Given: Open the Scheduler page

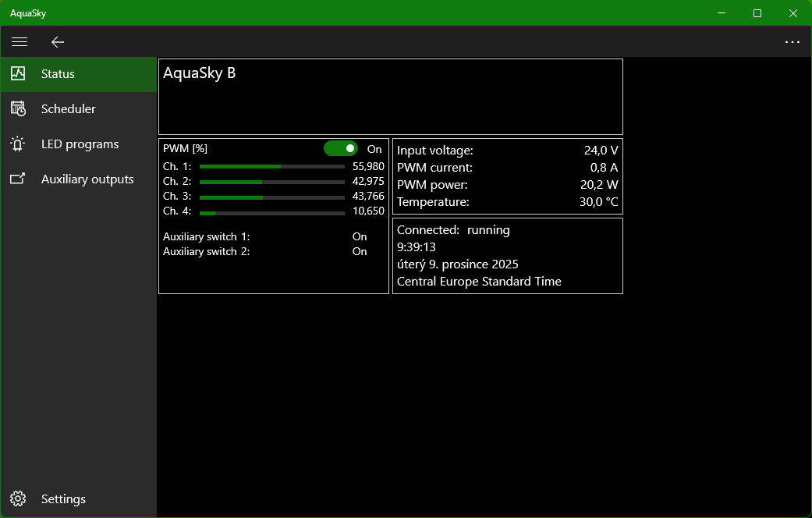Looking at the screenshot, I should [69, 109].
